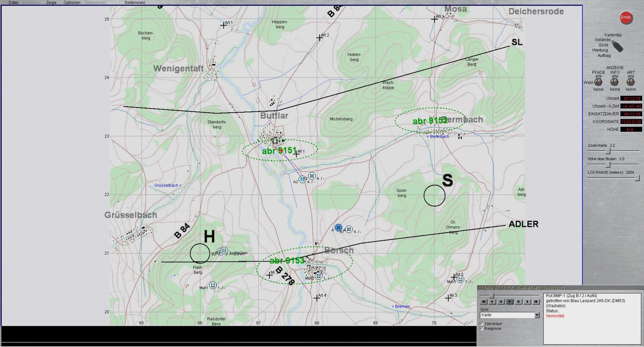Click the LOS RANGE slider handle
This screenshot has height=347, width=644.
pos(637,178)
